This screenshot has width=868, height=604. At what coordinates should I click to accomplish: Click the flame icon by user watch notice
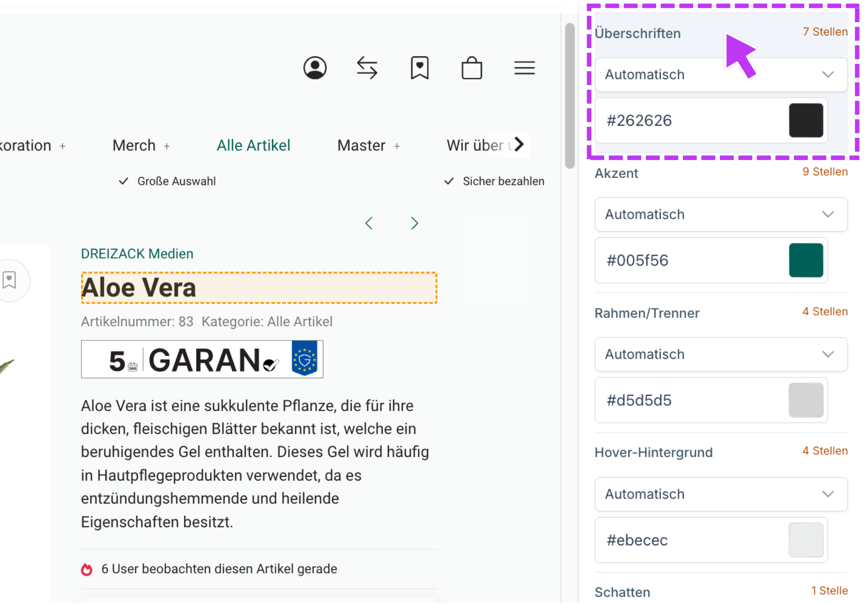pyautogui.click(x=87, y=569)
